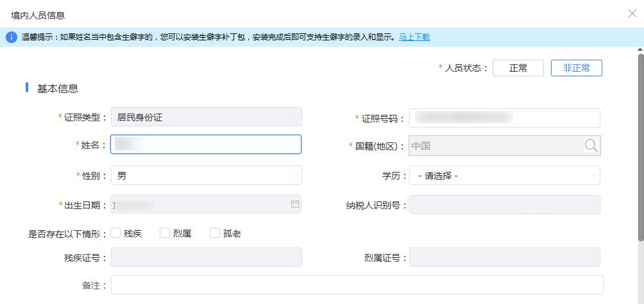Set 人员状态 to 正常

[518, 68]
